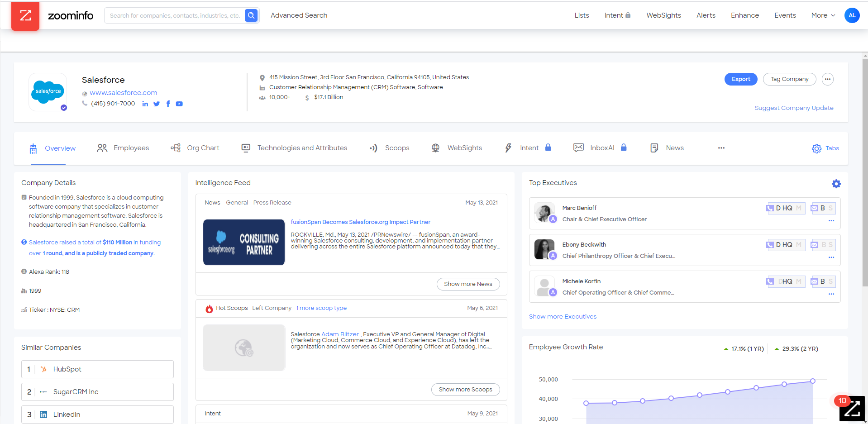Open the WebSights company tab

[457, 148]
